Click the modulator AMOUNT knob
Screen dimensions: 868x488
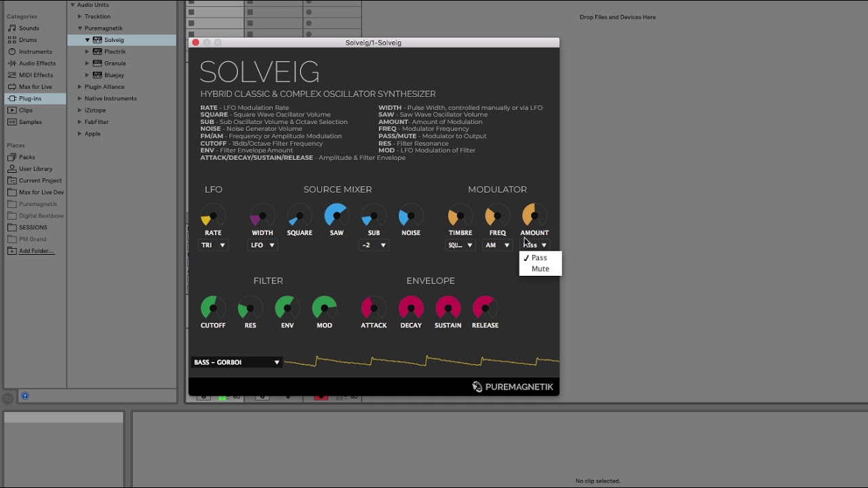(534, 216)
